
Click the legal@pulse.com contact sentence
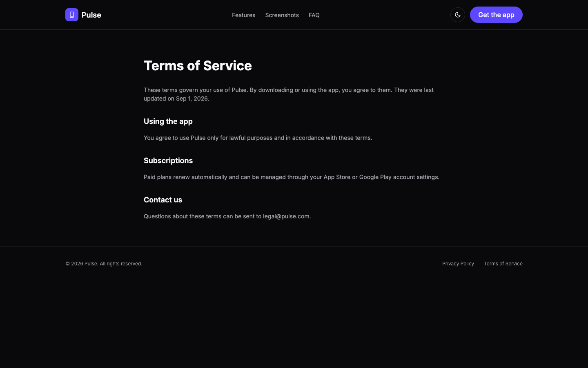click(227, 216)
